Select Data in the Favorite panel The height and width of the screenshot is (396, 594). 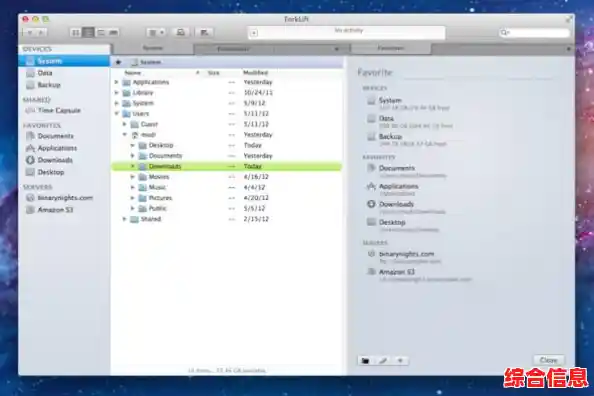click(409, 121)
